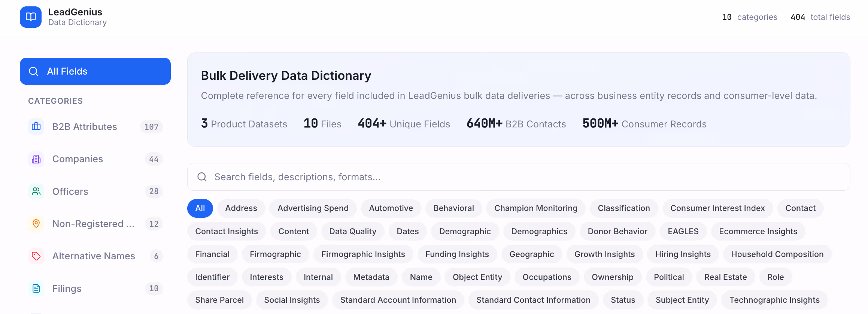Click the Companies building icon
868x314 pixels.
[36, 159]
